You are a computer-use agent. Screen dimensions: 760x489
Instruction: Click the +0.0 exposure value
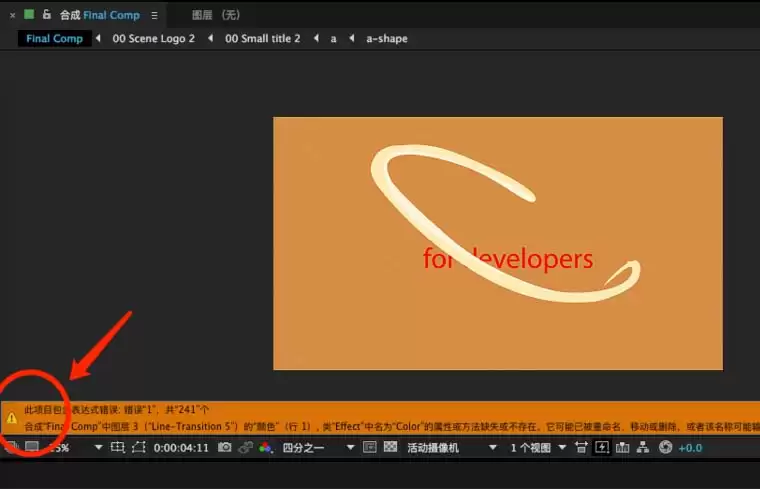[690, 448]
